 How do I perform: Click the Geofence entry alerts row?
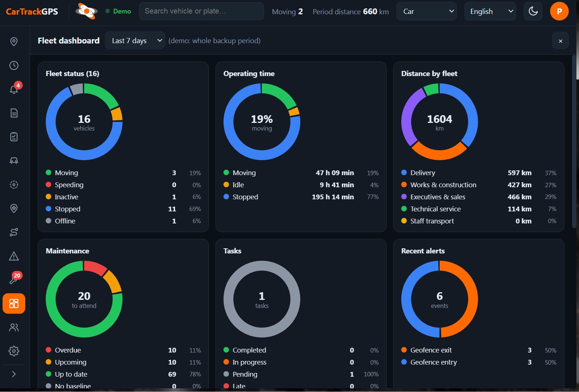(479, 362)
